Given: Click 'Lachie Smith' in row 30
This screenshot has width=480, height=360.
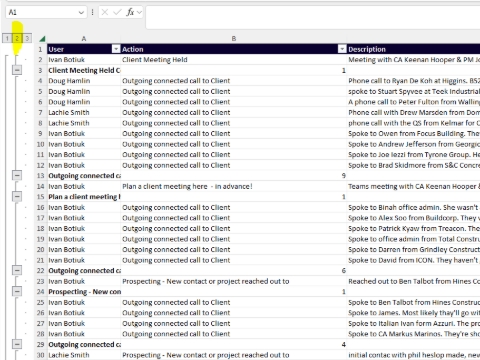Looking at the screenshot, I should tap(84, 355).
